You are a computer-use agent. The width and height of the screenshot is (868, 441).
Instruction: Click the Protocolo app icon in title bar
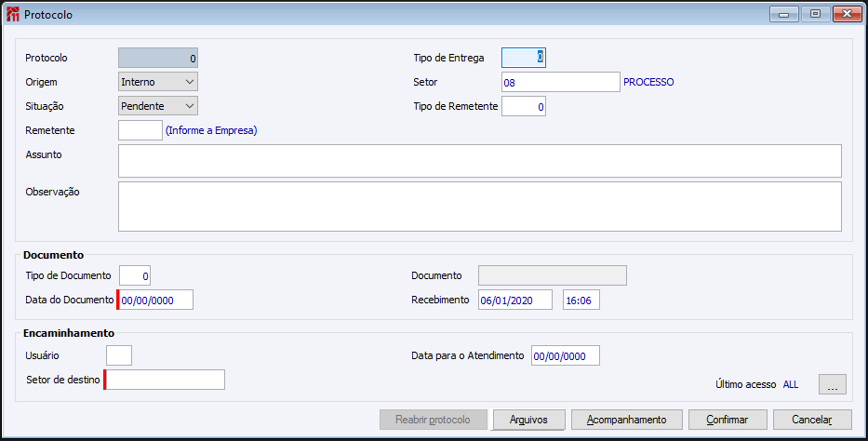pos(12,14)
